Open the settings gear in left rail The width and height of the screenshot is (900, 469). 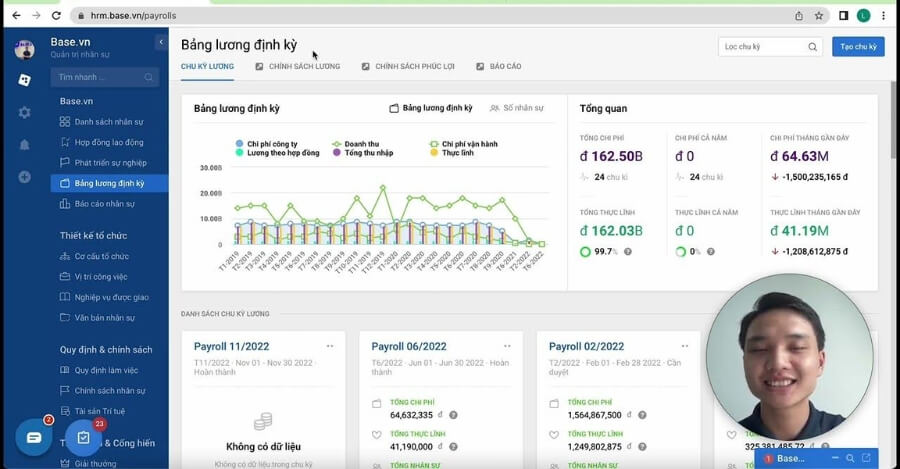[24, 112]
